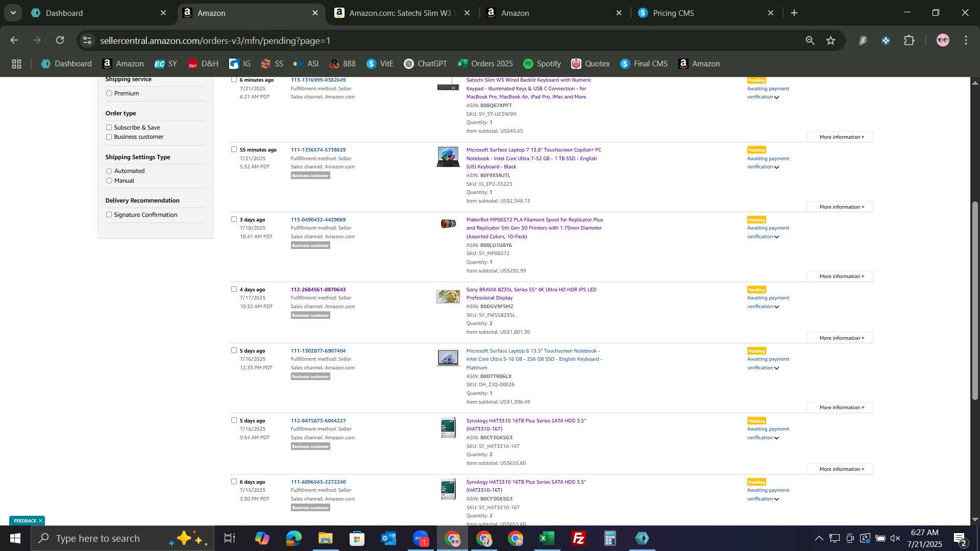Image resolution: width=980 pixels, height=551 pixels.
Task: Expand More information for Surface Laptop 6 order
Action: click(x=840, y=407)
